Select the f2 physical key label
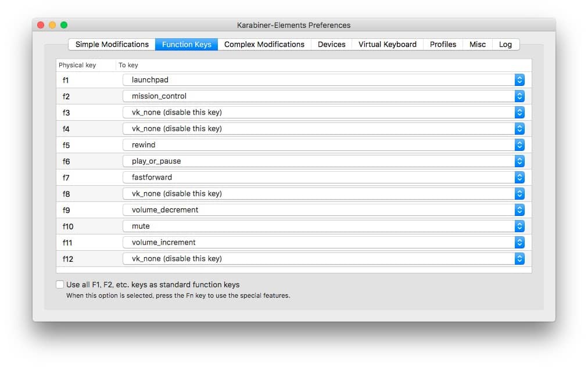This screenshot has height=368, width=588. click(66, 96)
